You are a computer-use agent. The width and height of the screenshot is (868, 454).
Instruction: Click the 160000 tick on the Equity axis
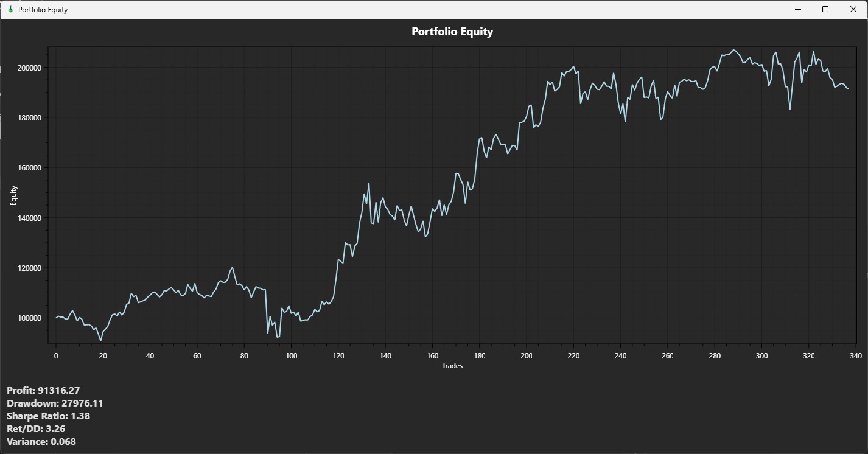(x=29, y=168)
